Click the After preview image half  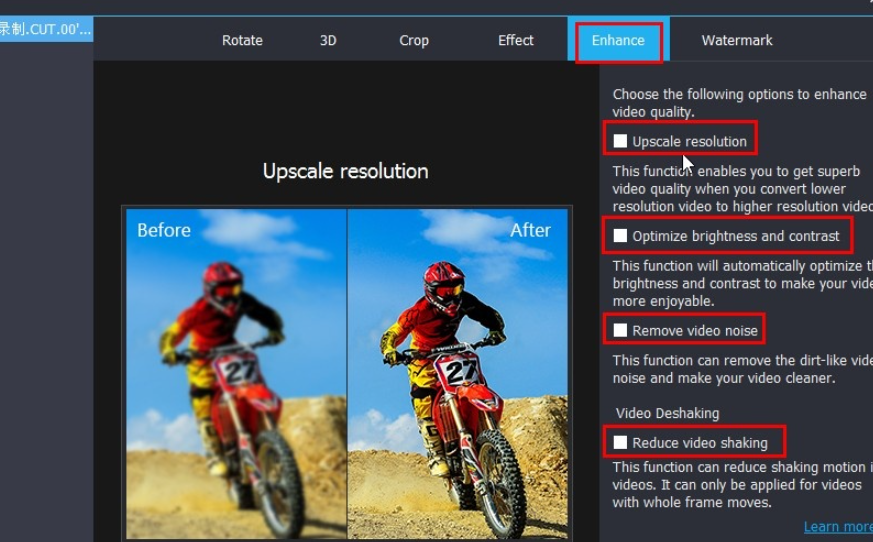[x=458, y=373]
